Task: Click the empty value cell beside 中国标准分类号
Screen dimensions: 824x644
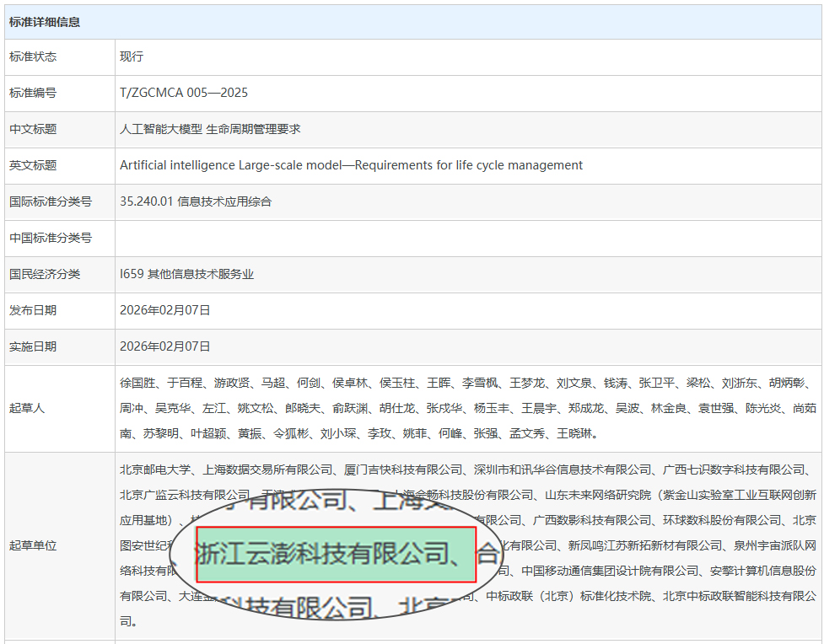Action: [x=467, y=238]
